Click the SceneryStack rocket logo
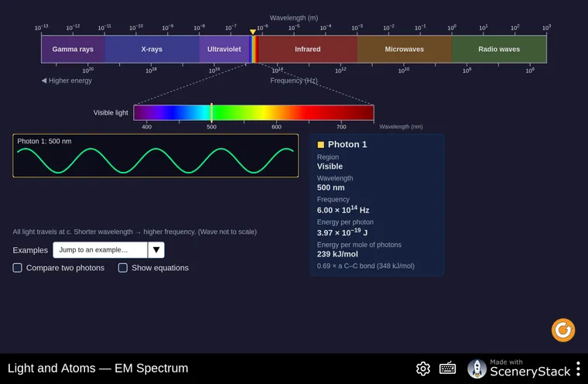This screenshot has height=384, width=588. (x=477, y=369)
